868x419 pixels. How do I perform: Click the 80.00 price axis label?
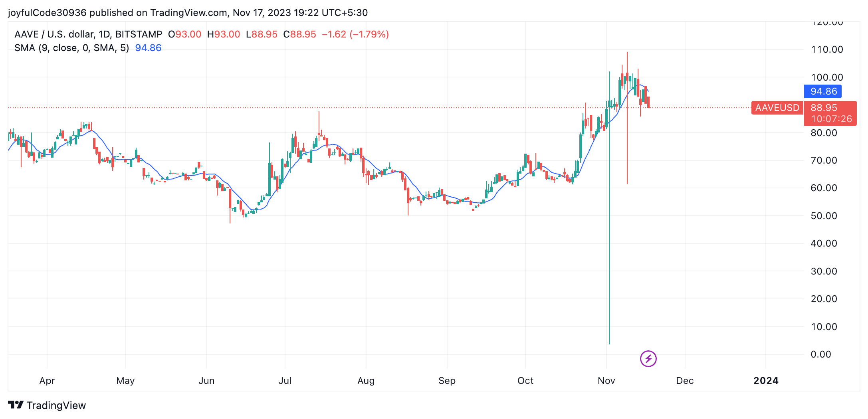(824, 133)
